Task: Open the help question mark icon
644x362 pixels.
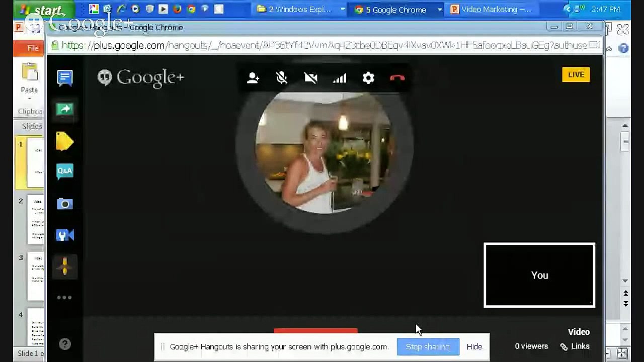Action: click(x=65, y=344)
